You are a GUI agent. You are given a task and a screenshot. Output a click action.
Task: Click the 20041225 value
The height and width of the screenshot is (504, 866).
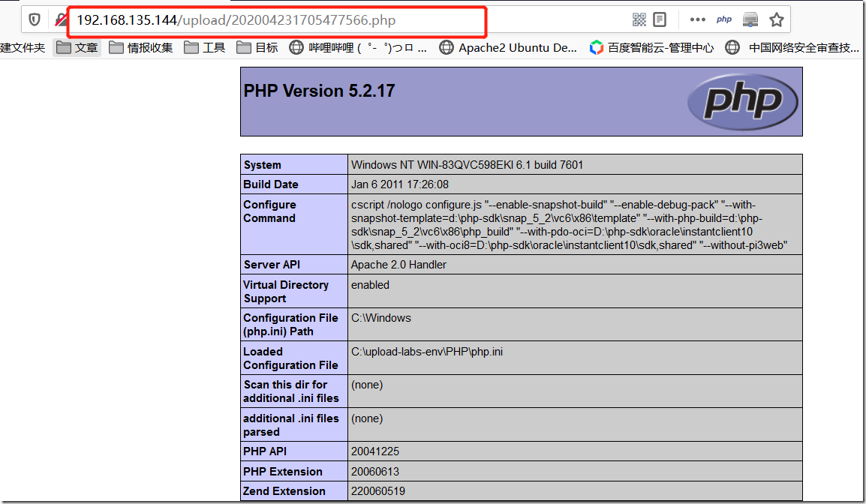click(x=375, y=451)
